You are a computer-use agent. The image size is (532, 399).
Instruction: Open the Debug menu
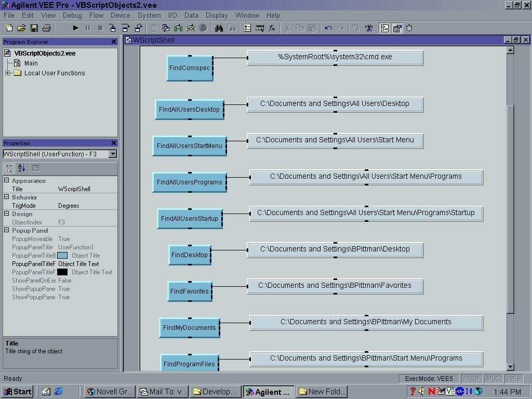click(x=72, y=16)
